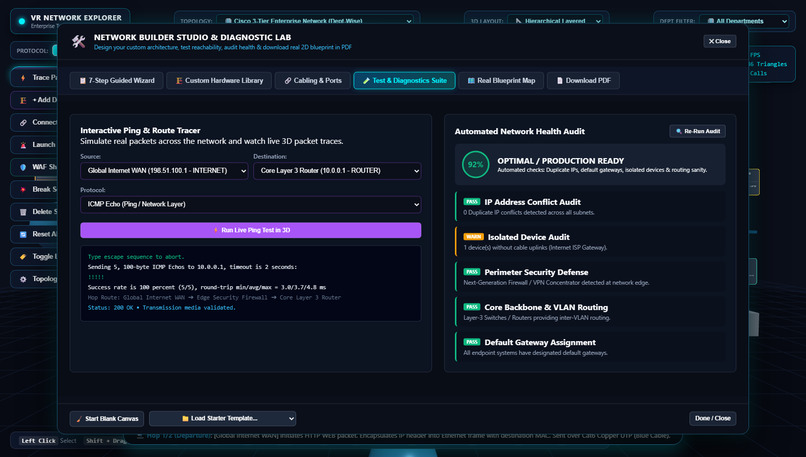Re-Run the network health audit
806x457 pixels.
pyautogui.click(x=698, y=131)
